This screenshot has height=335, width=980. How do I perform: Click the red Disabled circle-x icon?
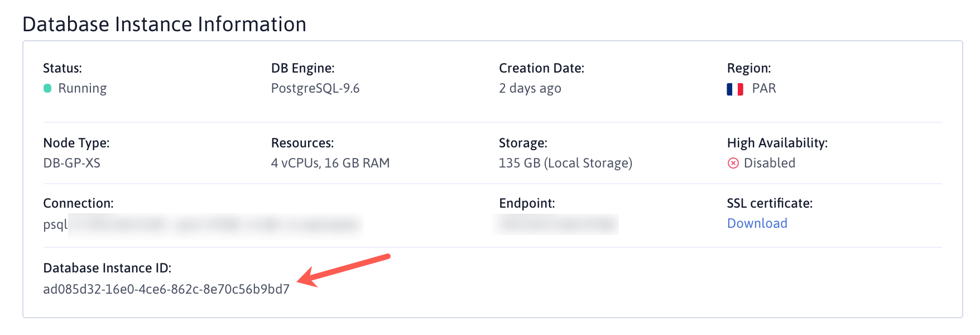tap(733, 163)
